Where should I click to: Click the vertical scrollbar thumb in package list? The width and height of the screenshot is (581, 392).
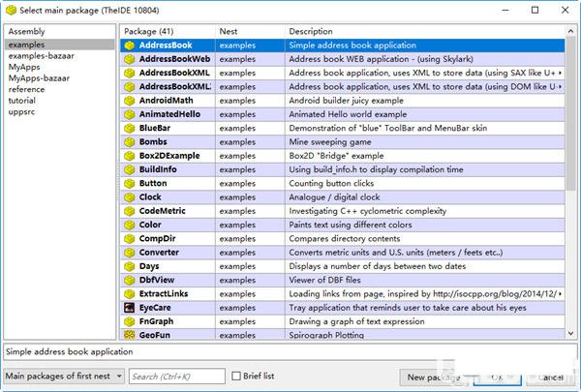pyautogui.click(x=571, y=113)
